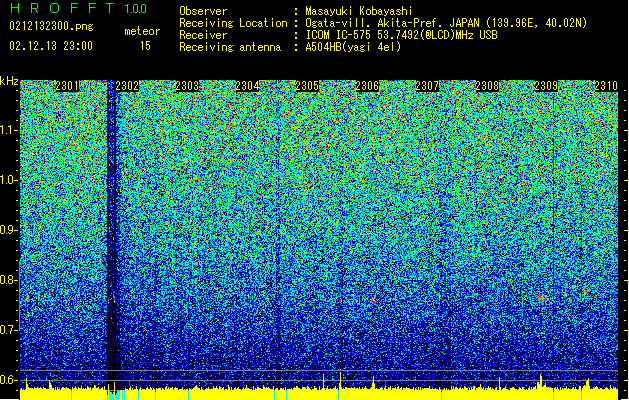Click the ICOM IC-575 receiver value
The image size is (629, 400).
(x=401, y=35)
